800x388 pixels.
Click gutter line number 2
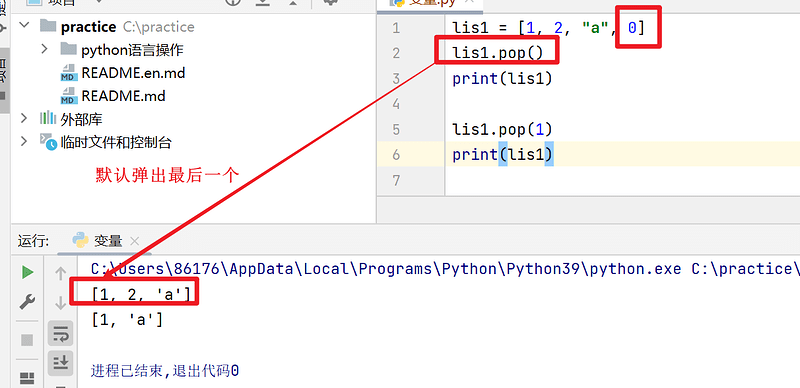(x=396, y=53)
